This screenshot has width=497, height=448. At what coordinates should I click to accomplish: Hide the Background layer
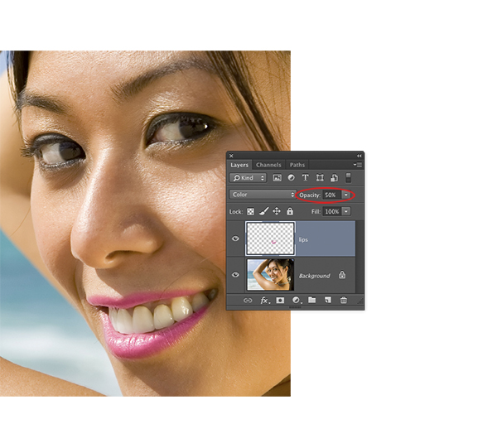(x=235, y=275)
